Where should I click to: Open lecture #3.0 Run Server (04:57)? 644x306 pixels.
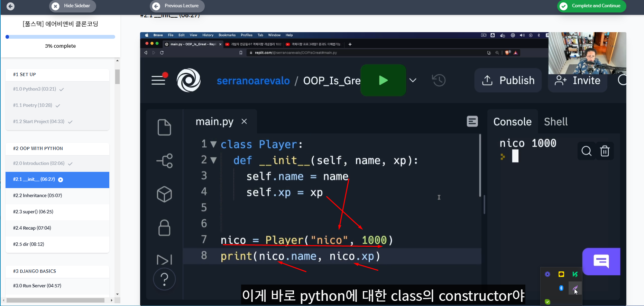pos(57,286)
